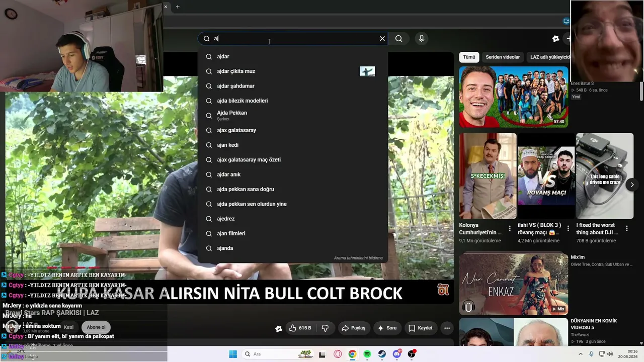Open the Windows Start menu

point(233,354)
